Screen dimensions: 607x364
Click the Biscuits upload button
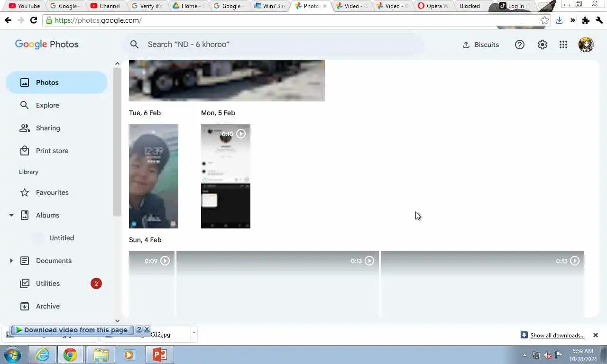click(x=481, y=45)
